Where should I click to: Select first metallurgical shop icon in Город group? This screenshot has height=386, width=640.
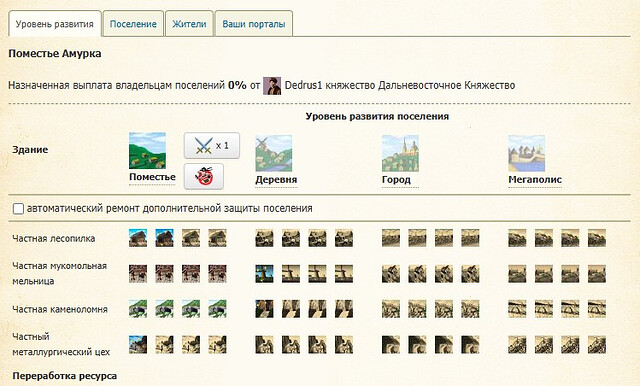[x=391, y=344]
